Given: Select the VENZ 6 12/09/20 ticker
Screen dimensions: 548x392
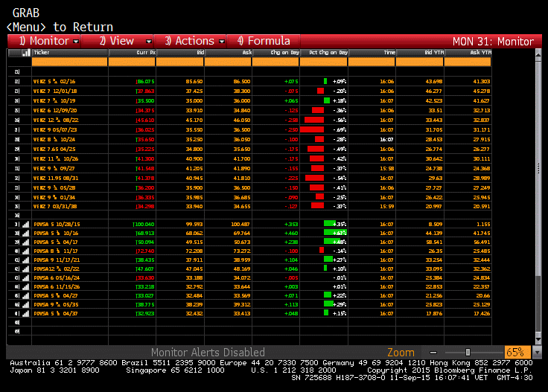Looking at the screenshot, I should (x=55, y=111).
